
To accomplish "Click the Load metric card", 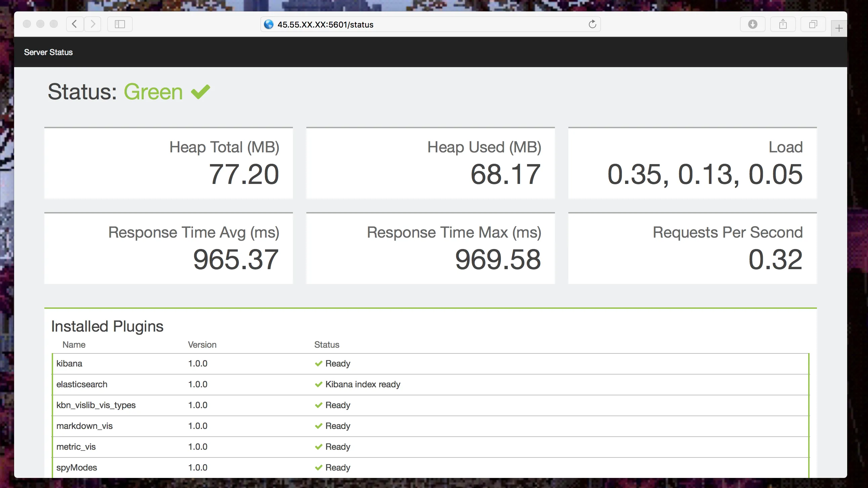I will [692, 164].
